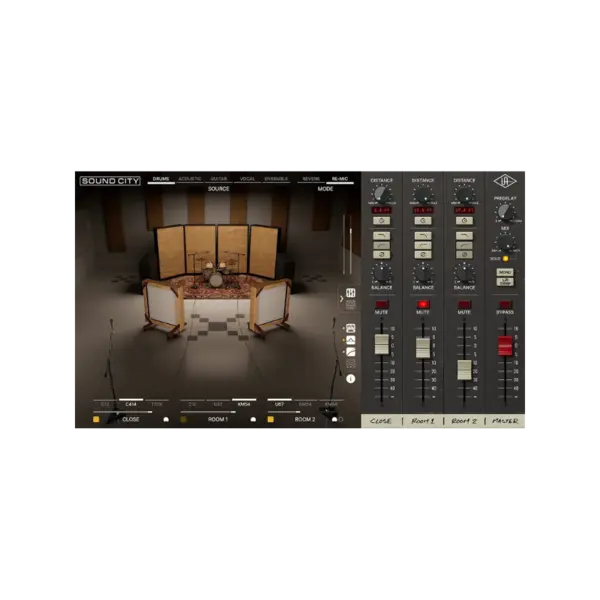Choose the KM54 mic for Room 1
This screenshot has width=600, height=600.
click(x=244, y=404)
